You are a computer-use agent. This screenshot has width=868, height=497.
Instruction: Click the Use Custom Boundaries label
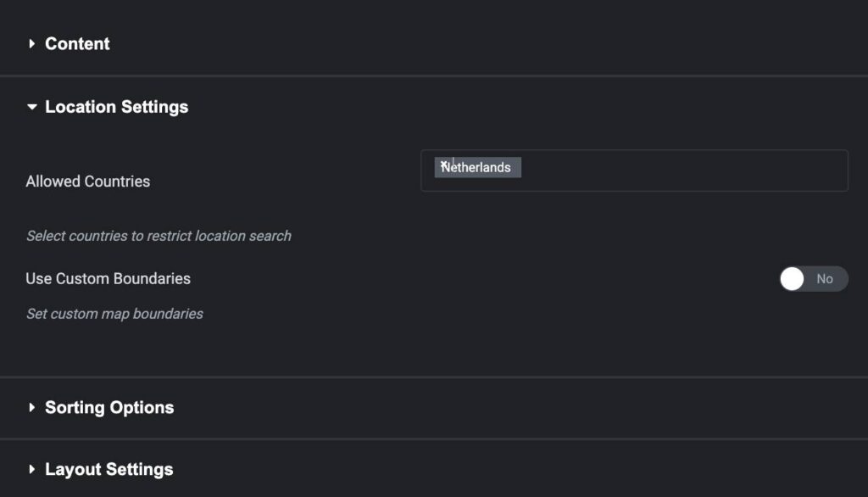point(108,279)
